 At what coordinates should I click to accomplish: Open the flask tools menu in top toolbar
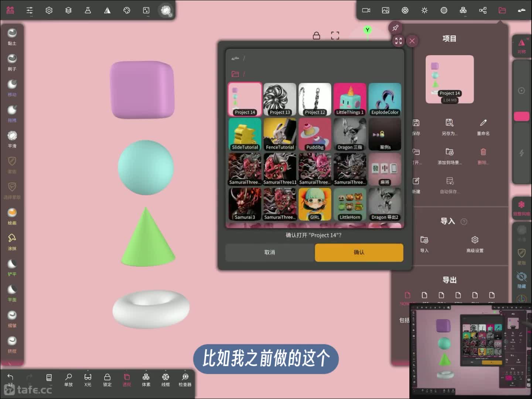[x=88, y=10]
